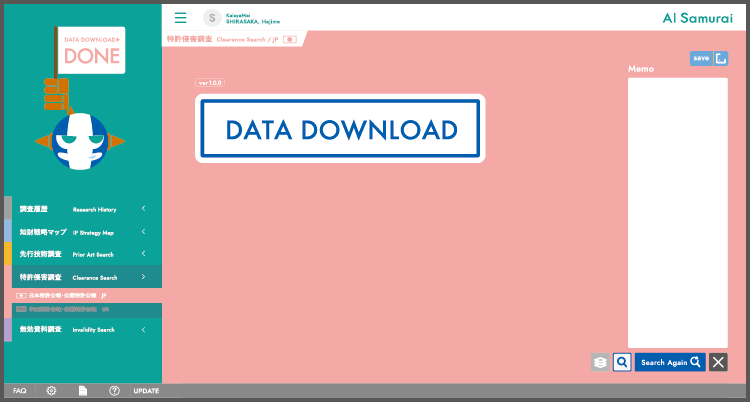Click the save memo button
The image size is (750, 402).
[701, 58]
